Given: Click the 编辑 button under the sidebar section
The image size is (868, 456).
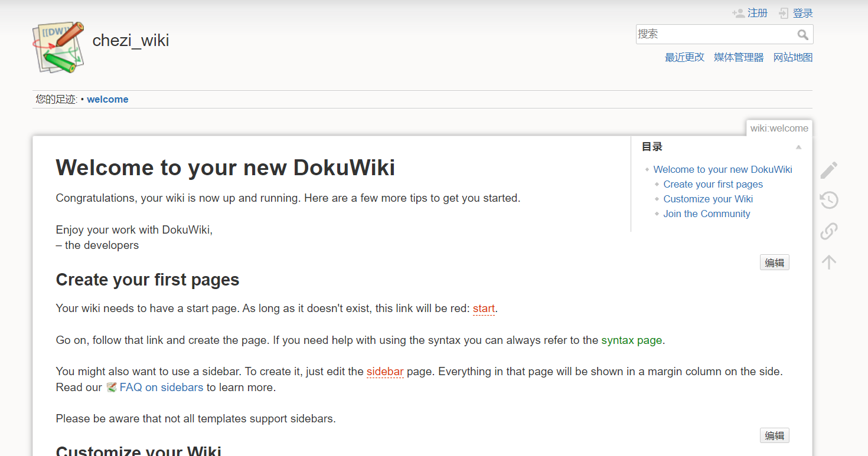Looking at the screenshot, I should pos(775,435).
